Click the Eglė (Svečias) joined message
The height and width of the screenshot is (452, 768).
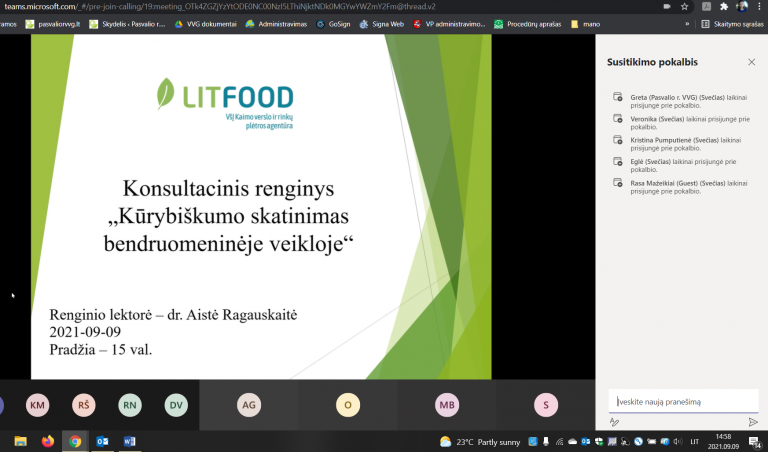click(x=683, y=166)
